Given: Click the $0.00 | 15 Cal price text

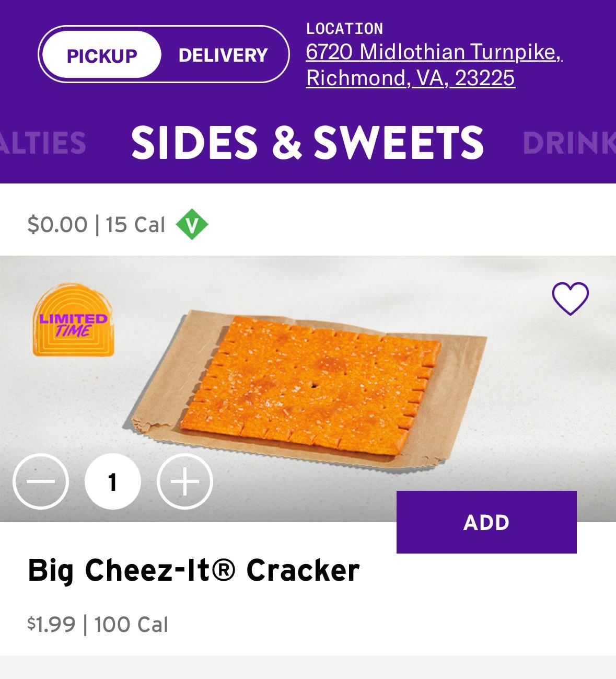Looking at the screenshot, I should 96,225.
